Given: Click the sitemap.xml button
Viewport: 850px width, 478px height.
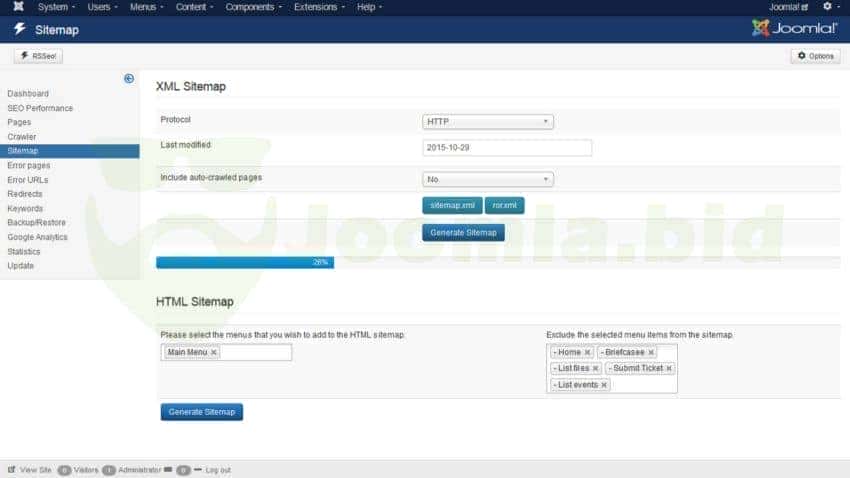Looking at the screenshot, I should (452, 206).
